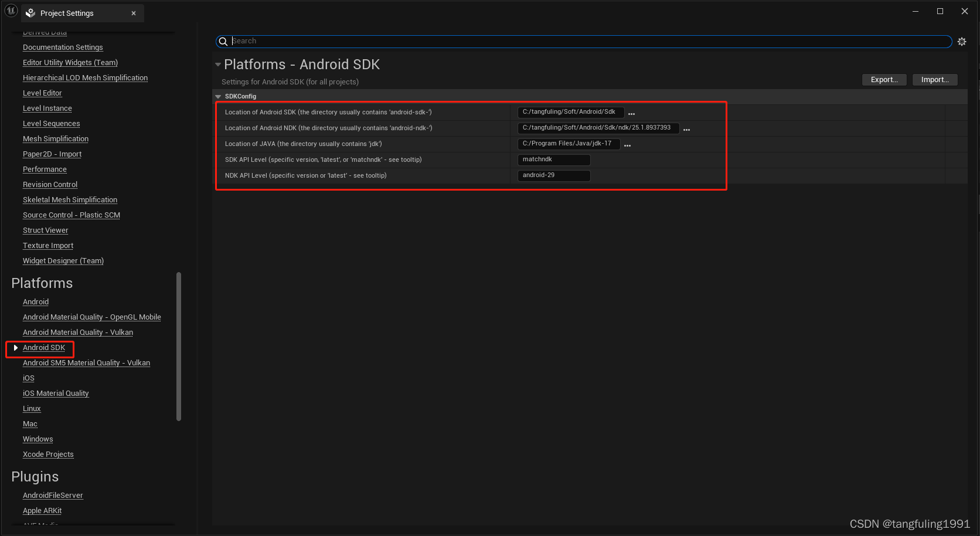Click the Project Settings tab icon
980x536 pixels.
pos(30,13)
